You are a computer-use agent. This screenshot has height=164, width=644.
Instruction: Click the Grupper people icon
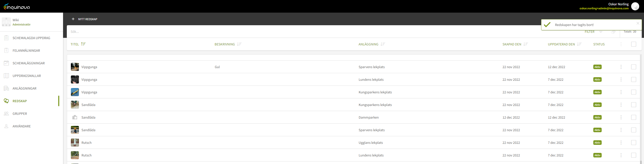pyautogui.click(x=6, y=114)
